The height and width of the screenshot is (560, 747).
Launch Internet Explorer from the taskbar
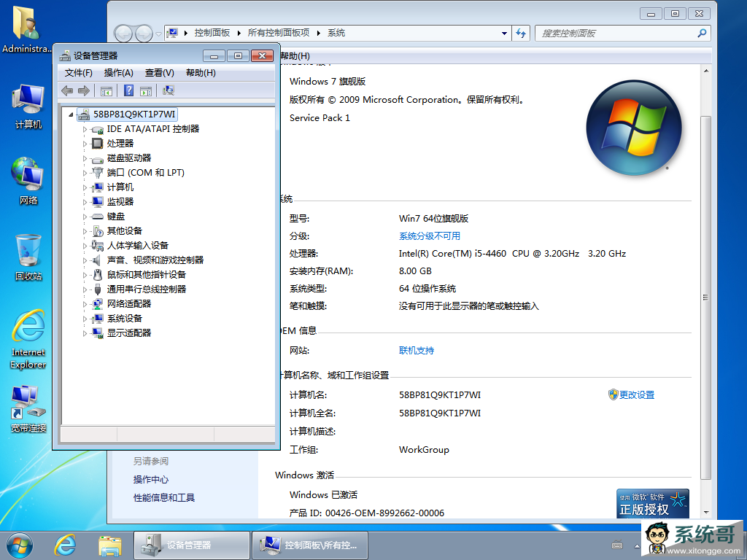coord(65,545)
